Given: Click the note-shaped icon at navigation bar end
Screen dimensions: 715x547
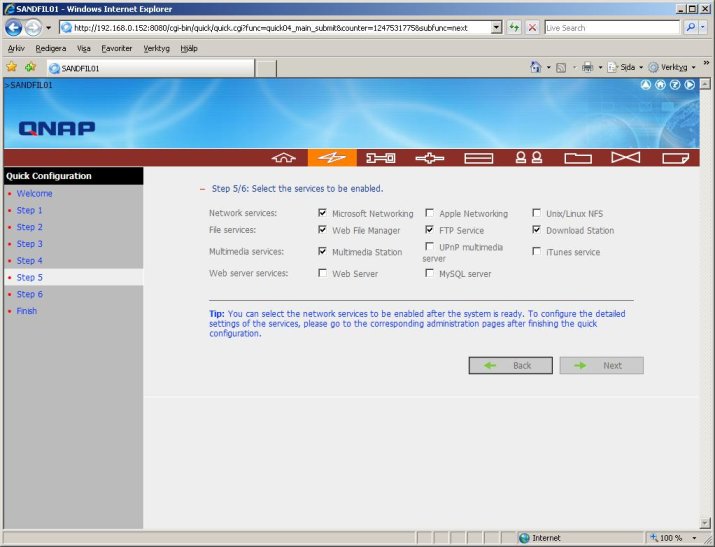Looking at the screenshot, I should pos(674,158).
